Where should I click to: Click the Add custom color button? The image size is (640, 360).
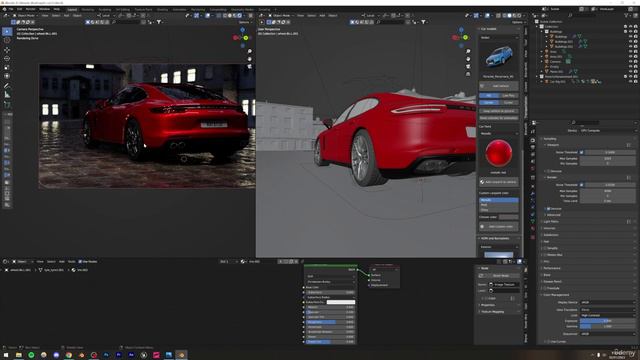[498, 227]
